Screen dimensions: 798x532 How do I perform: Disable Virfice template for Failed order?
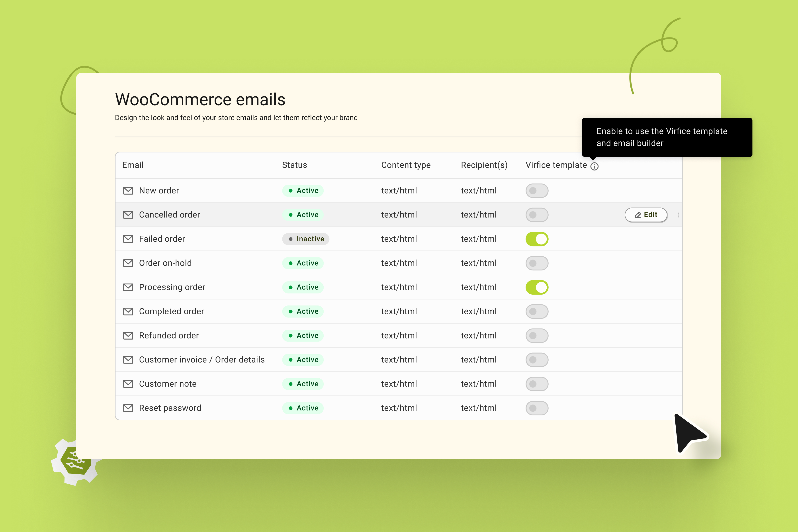point(537,239)
